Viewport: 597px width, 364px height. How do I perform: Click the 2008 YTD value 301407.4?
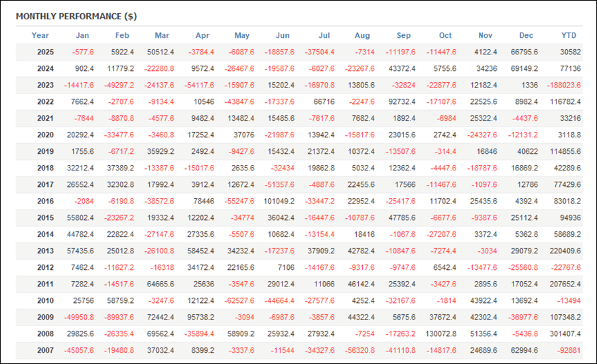566,334
